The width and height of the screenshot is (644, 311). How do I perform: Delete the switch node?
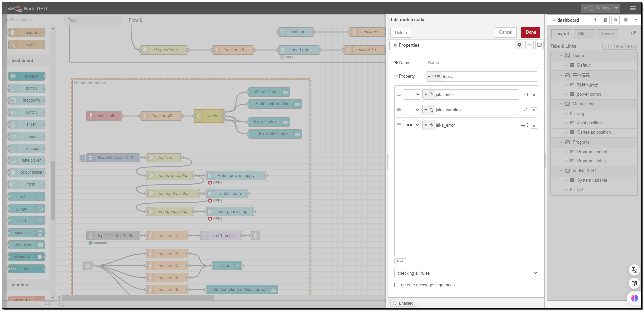(401, 33)
